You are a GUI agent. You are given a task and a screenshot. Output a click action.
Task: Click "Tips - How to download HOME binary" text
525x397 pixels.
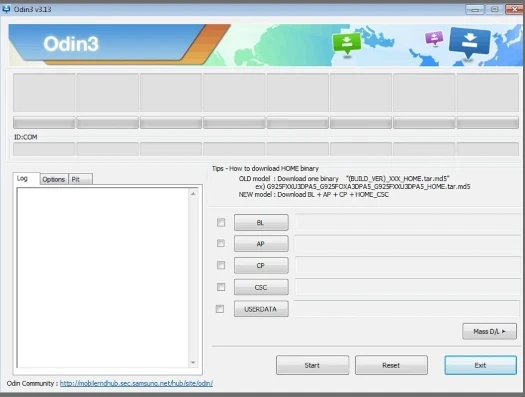[265, 168]
